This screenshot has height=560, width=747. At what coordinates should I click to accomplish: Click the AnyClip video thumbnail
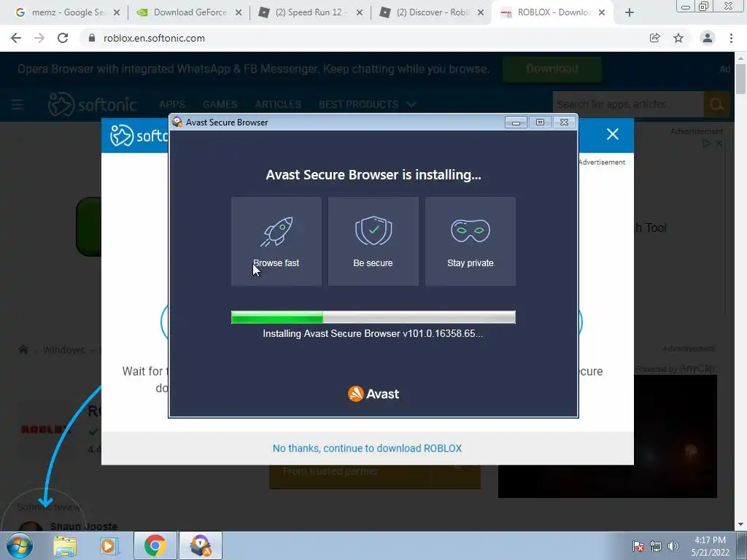tap(608, 436)
